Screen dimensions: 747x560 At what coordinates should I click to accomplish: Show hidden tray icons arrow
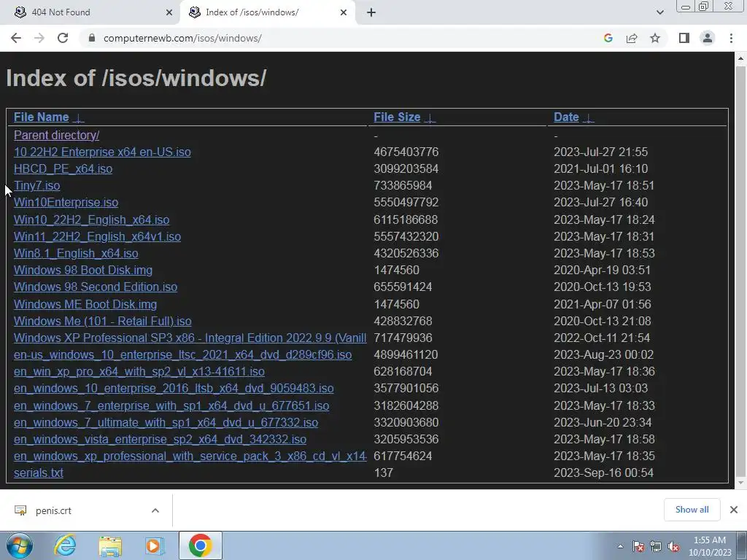coord(620,546)
